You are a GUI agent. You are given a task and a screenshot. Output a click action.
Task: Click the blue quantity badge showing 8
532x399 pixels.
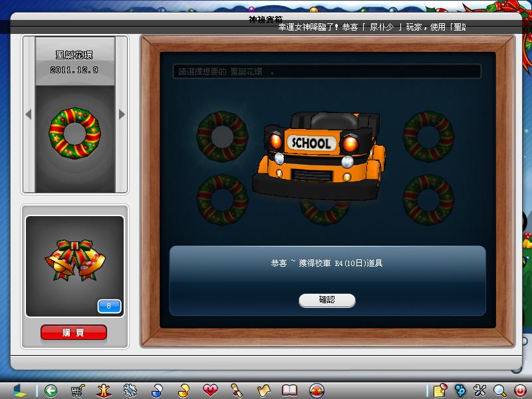coord(109,306)
